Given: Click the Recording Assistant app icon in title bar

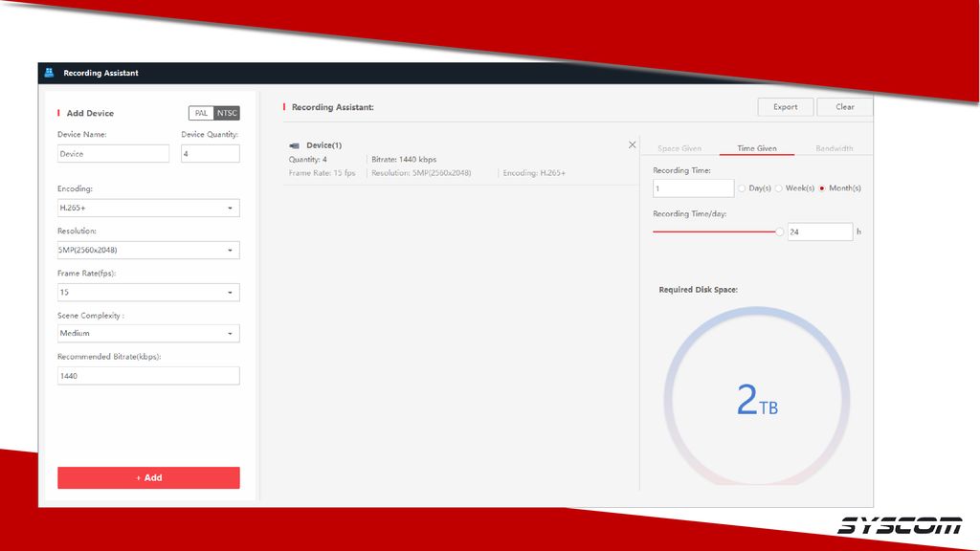Looking at the screenshot, I should [50, 73].
